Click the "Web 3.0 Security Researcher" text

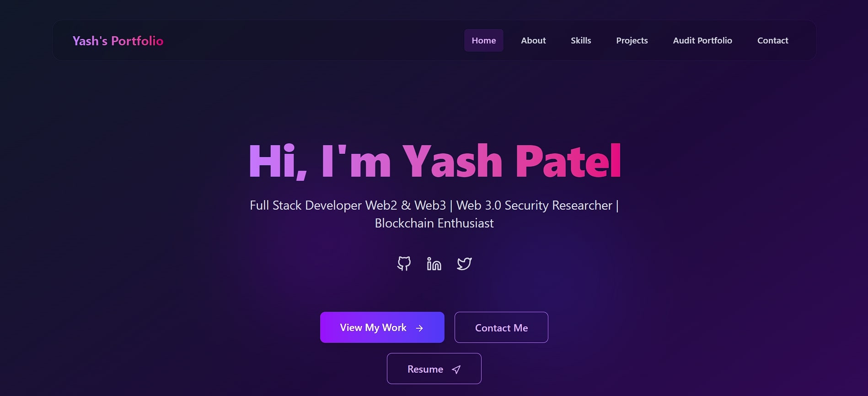534,205
